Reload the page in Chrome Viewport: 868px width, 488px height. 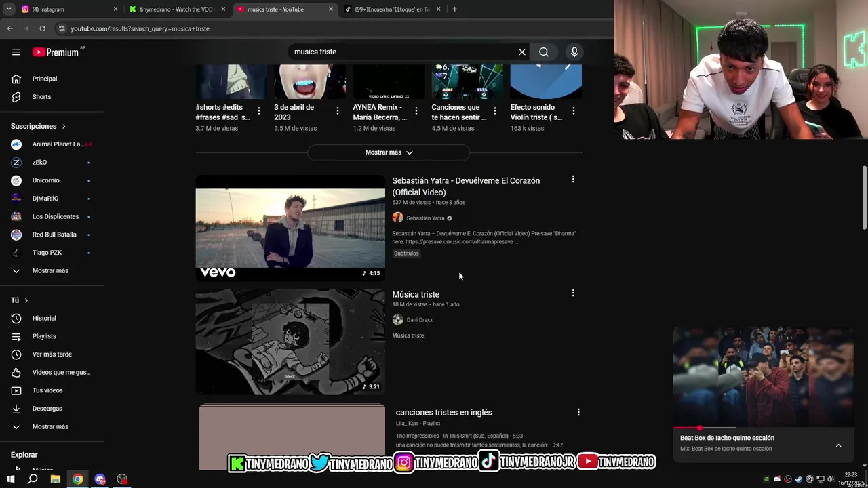pyautogui.click(x=42, y=28)
